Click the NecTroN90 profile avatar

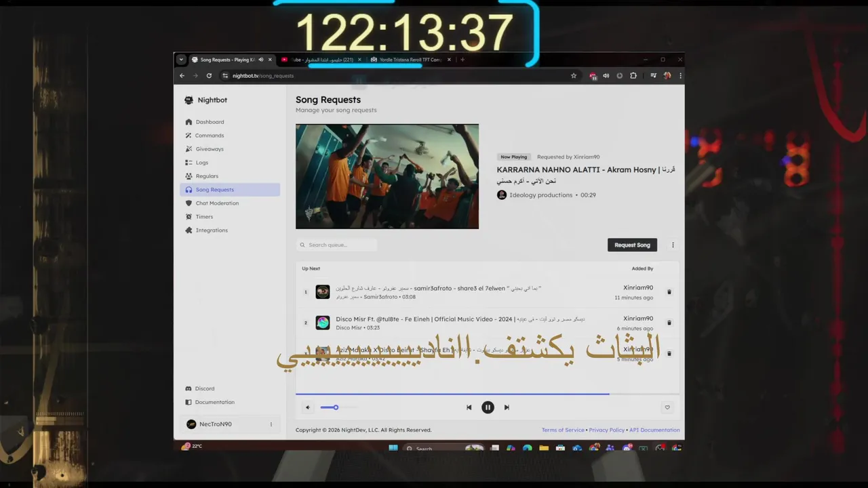click(x=192, y=424)
